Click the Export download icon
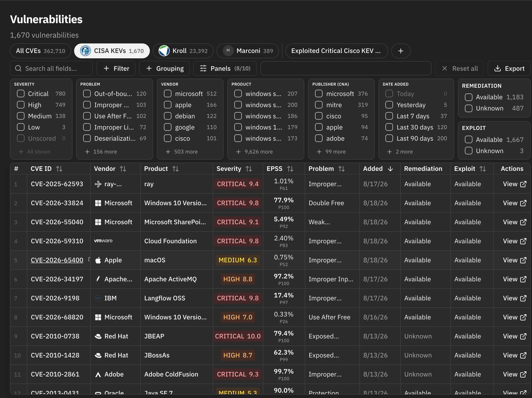532x398 pixels. pos(497,68)
